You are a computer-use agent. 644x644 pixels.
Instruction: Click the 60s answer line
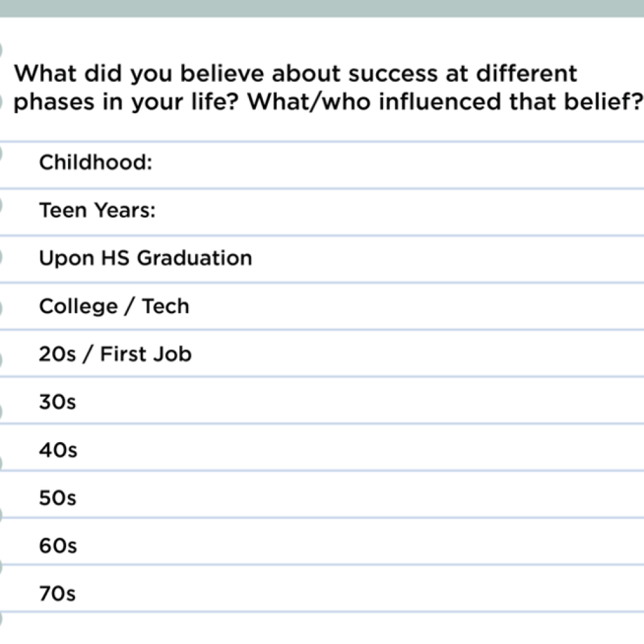(322, 541)
